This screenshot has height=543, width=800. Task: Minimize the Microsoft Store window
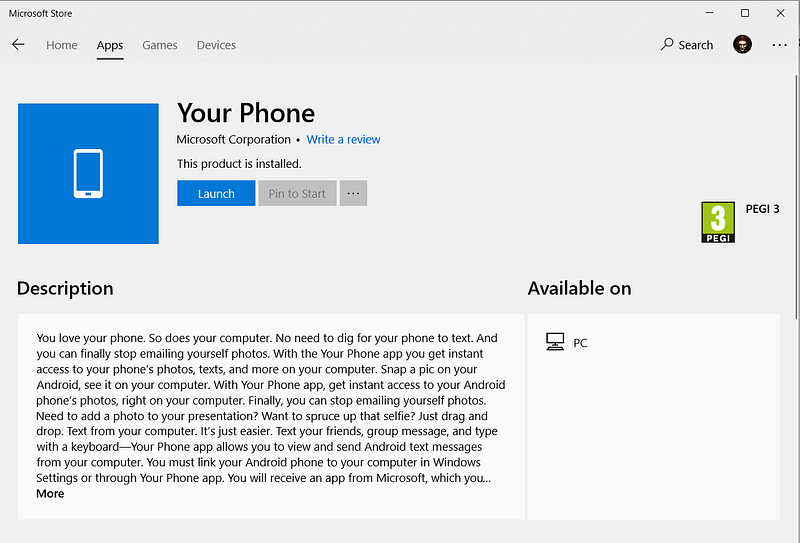[x=709, y=13]
